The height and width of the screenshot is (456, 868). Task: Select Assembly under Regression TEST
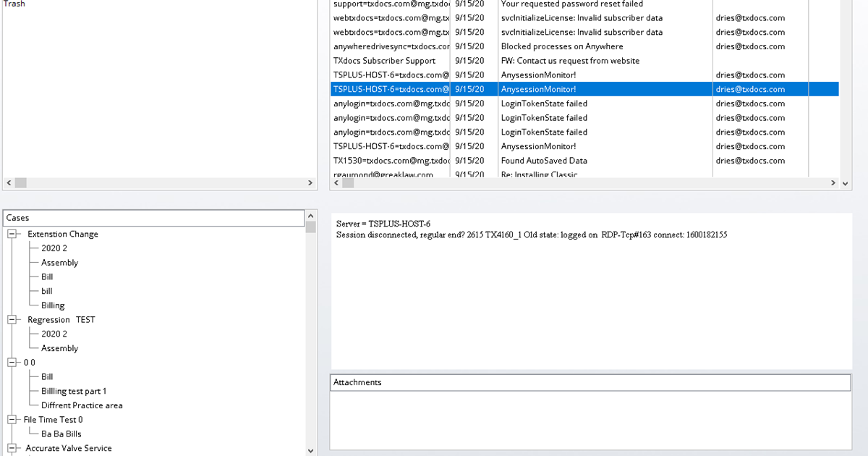[x=59, y=348]
